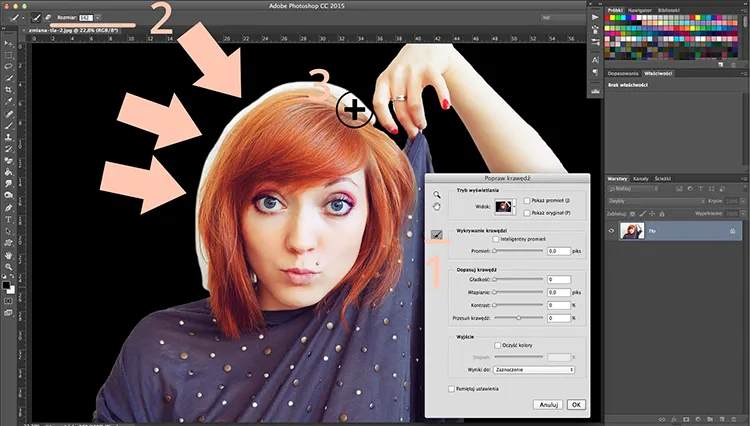750x426 pixels.
Task: Switch to the Kanały tab
Action: pyautogui.click(x=642, y=177)
